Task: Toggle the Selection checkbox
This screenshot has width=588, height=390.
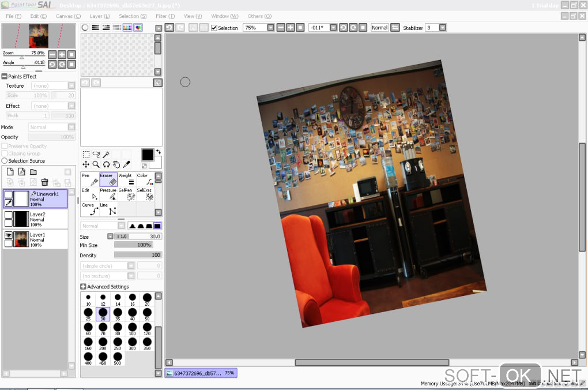Action: coord(214,28)
